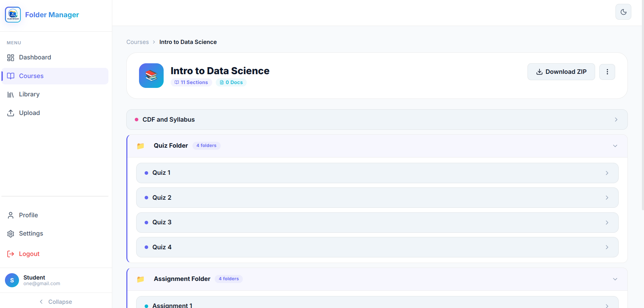This screenshot has height=308, width=644.
Task: Click the Library shelf icon
Action: coord(11,95)
